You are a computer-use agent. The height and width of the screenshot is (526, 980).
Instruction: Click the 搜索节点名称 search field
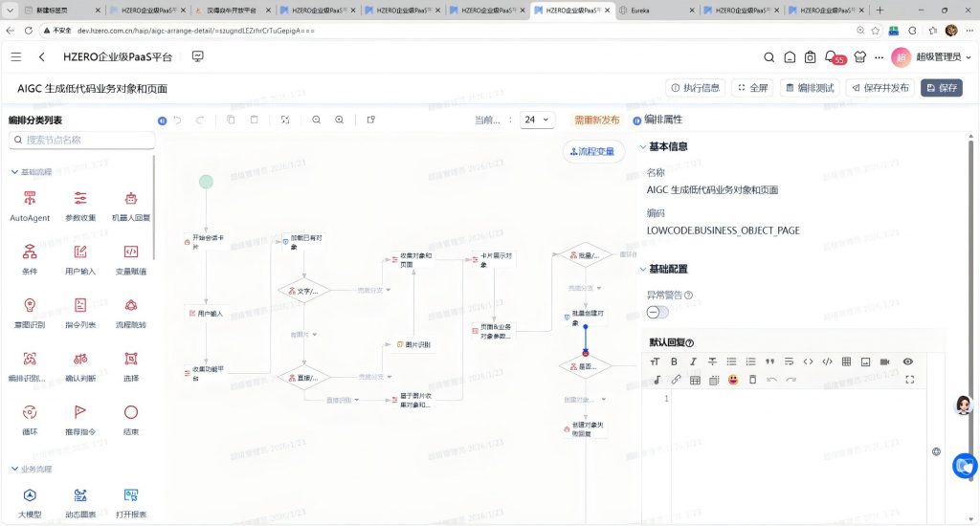point(82,140)
